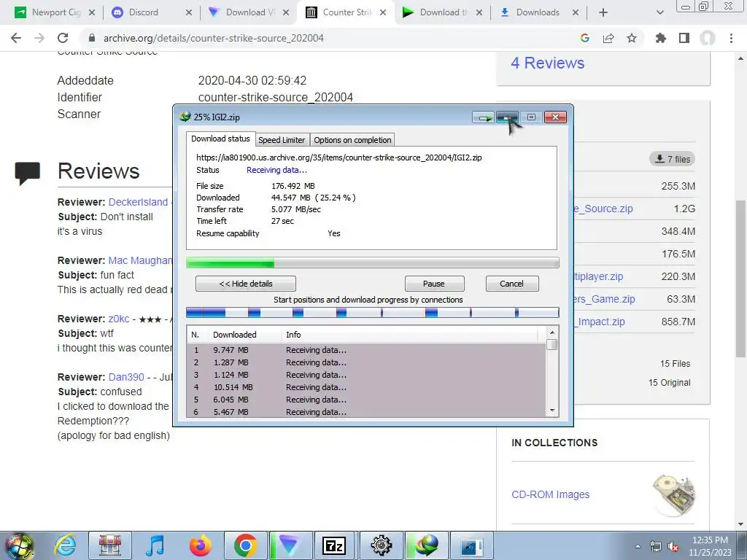
Task: Open Windows Start orb
Action: [x=20, y=546]
